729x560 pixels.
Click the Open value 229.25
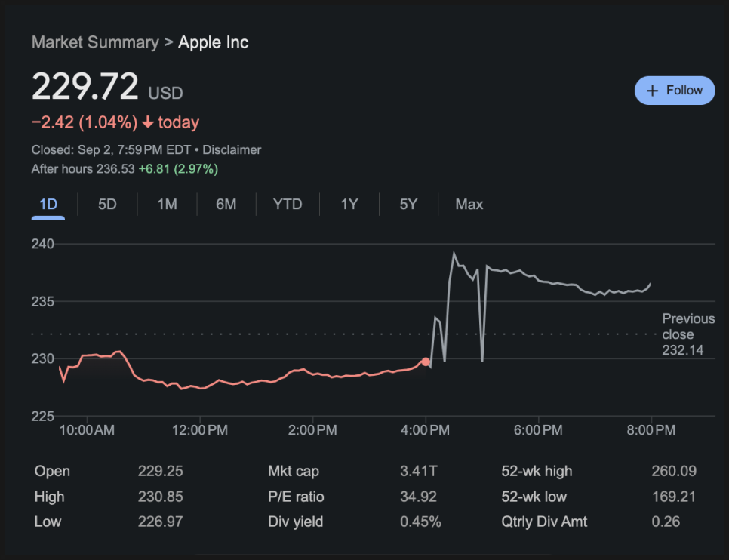click(x=161, y=471)
